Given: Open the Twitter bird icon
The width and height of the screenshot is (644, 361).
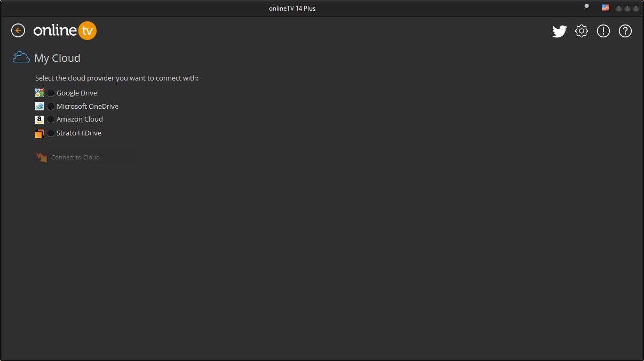Looking at the screenshot, I should (559, 31).
